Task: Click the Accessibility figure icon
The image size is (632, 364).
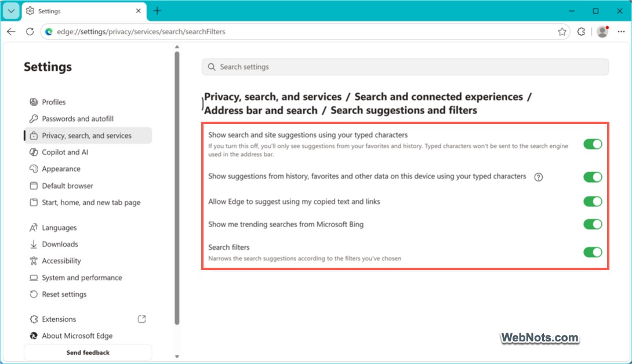Action: pos(34,261)
